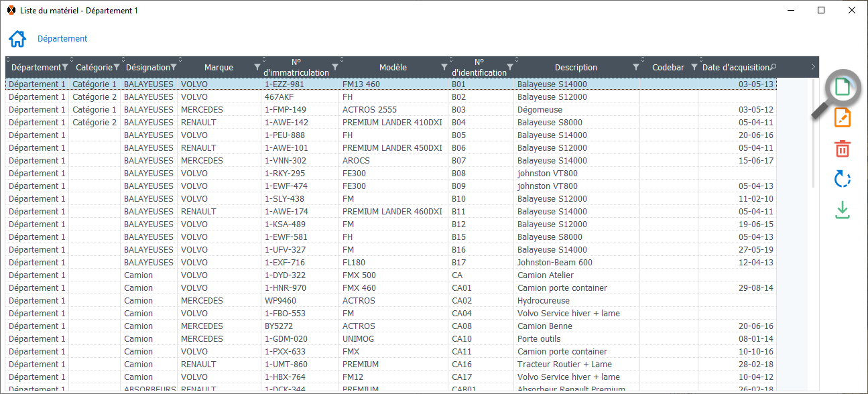This screenshot has height=394, width=868.
Task: Sort by the Désignation column header
Action: pyautogui.click(x=147, y=67)
